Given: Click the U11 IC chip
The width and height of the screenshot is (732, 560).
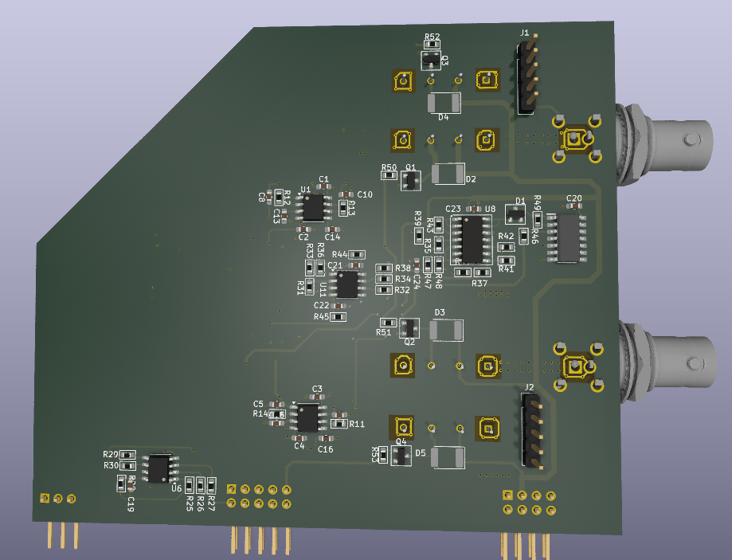Looking at the screenshot, I should pos(347,284).
